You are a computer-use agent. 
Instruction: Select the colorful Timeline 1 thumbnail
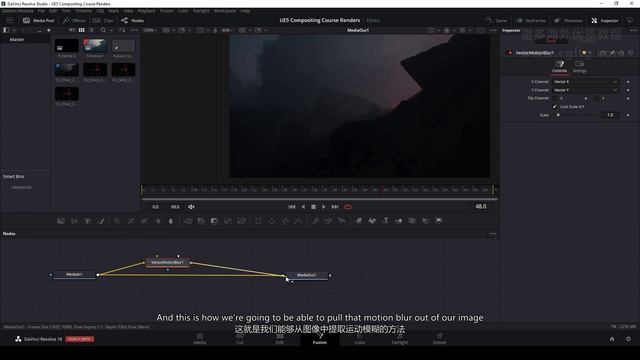point(95,46)
